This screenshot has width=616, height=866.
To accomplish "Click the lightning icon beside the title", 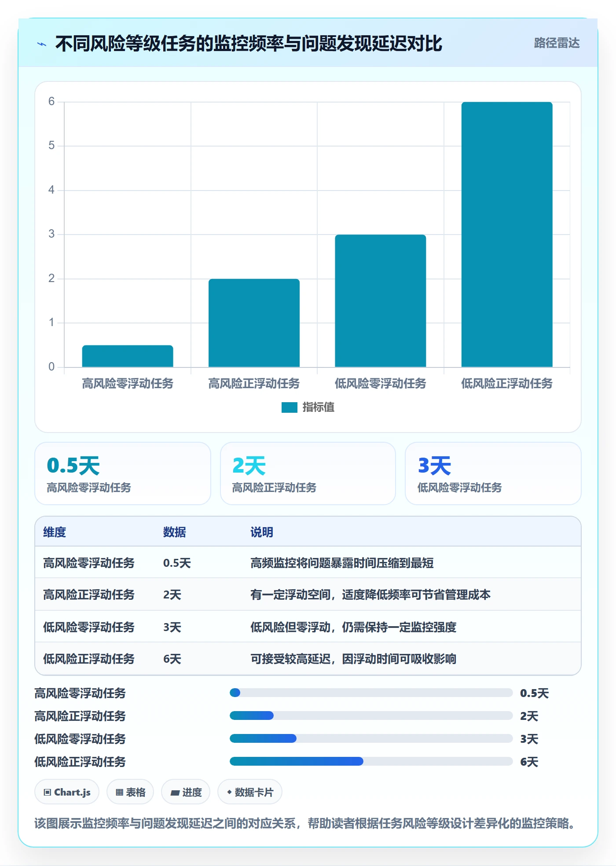I will pyautogui.click(x=42, y=44).
